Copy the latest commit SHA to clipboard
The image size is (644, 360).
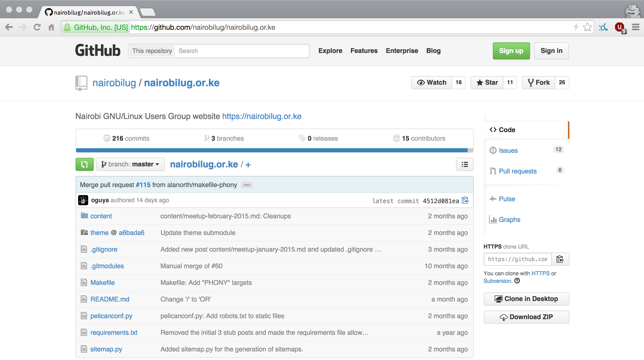pos(465,200)
